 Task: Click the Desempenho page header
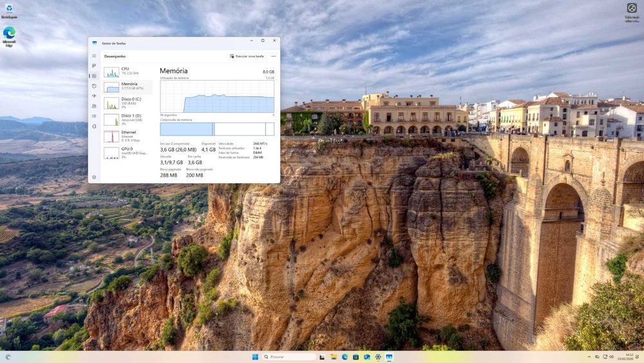tap(115, 56)
